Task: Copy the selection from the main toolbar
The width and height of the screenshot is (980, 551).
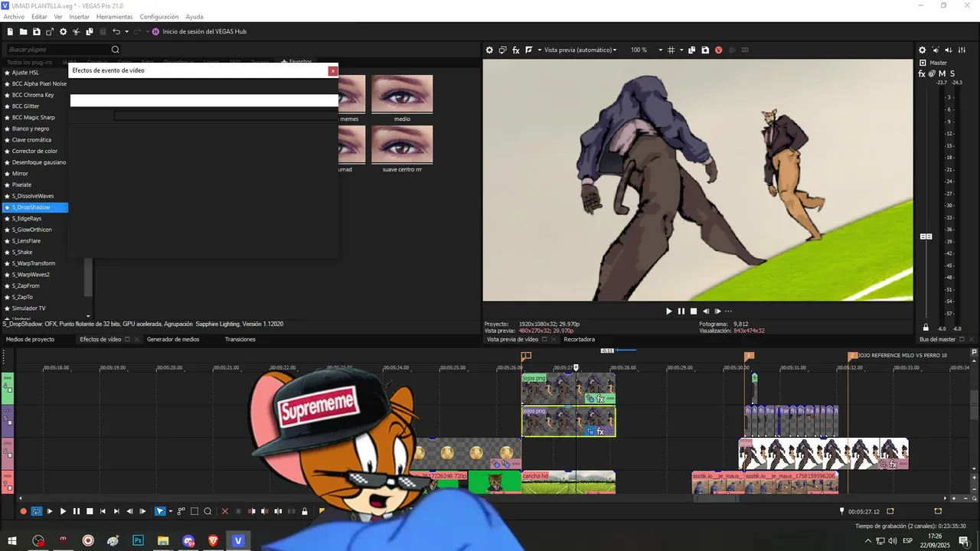Action: 90,31
